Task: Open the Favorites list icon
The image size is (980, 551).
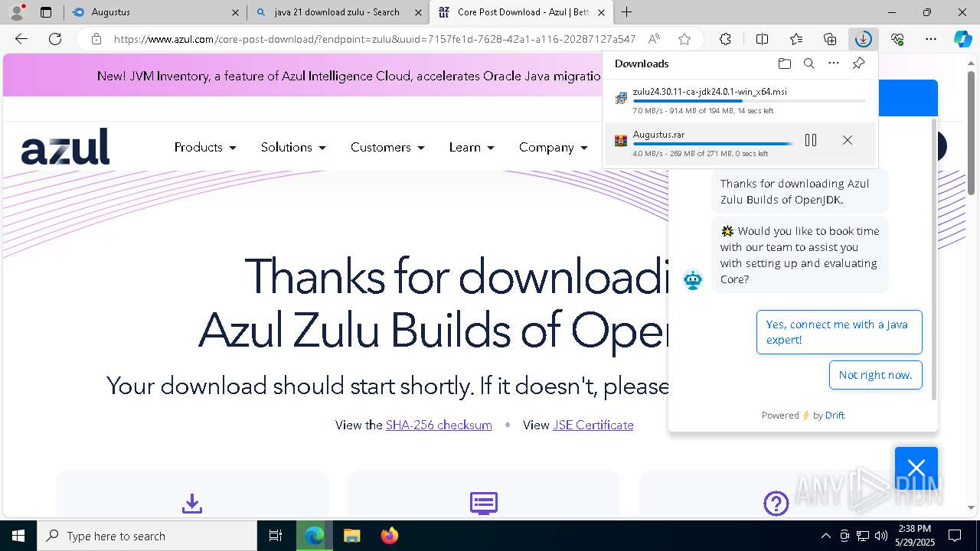Action: point(796,39)
